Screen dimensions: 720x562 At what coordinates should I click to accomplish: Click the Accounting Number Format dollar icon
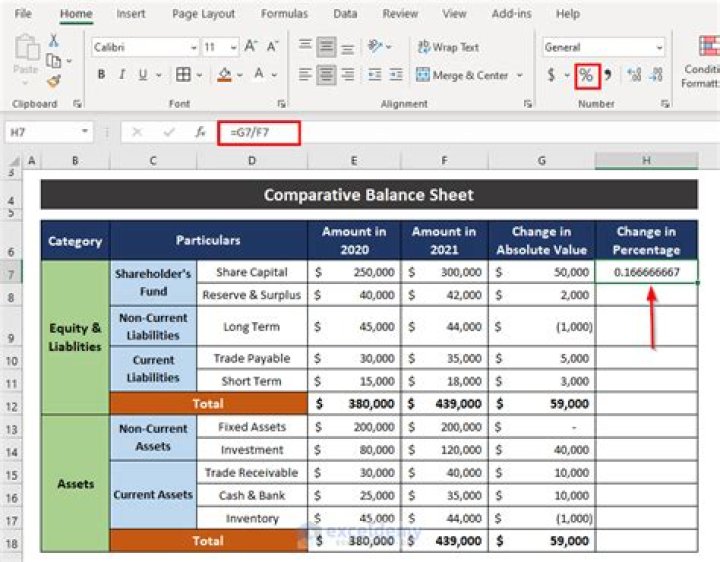(551, 75)
